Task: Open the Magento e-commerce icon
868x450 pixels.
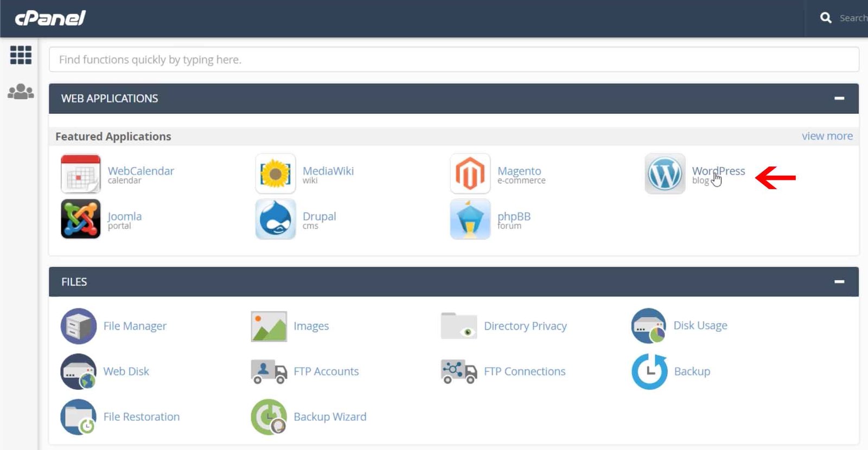Action: point(470,174)
